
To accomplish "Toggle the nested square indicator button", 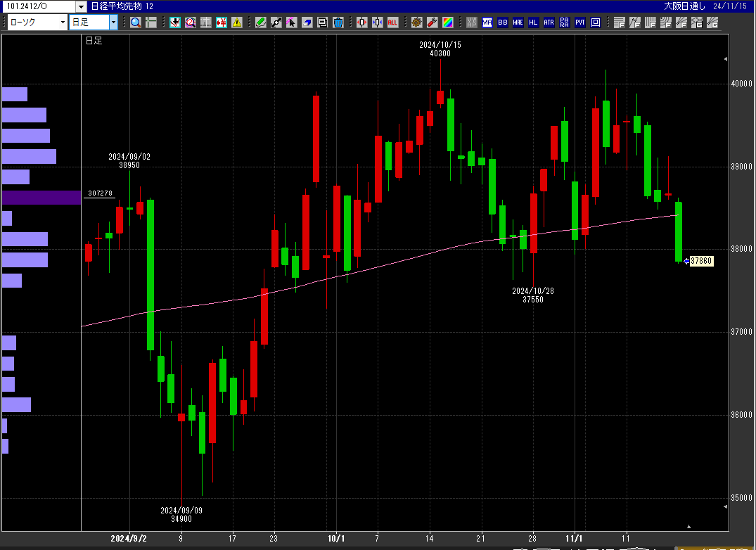I will pyautogui.click(x=596, y=23).
